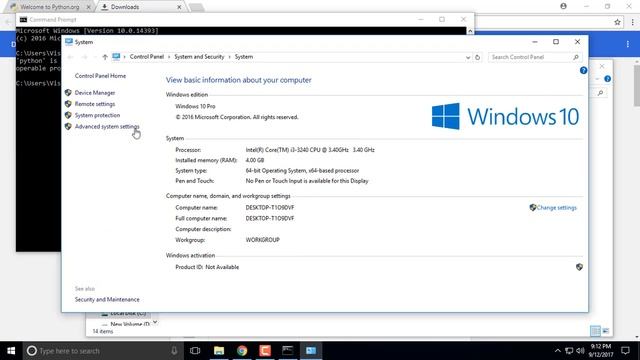
Task: Click taskbar search box
Action: click(102, 351)
